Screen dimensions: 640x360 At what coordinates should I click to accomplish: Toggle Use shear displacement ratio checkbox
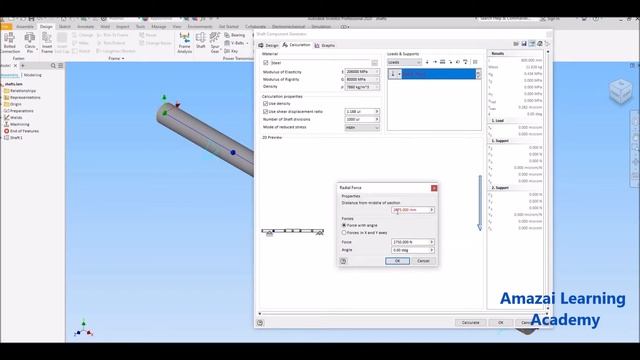(x=266, y=111)
